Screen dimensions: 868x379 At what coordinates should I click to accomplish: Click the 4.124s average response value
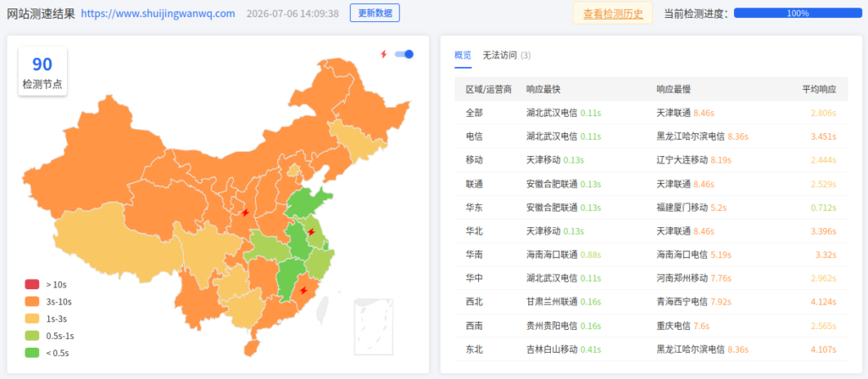pos(823,302)
